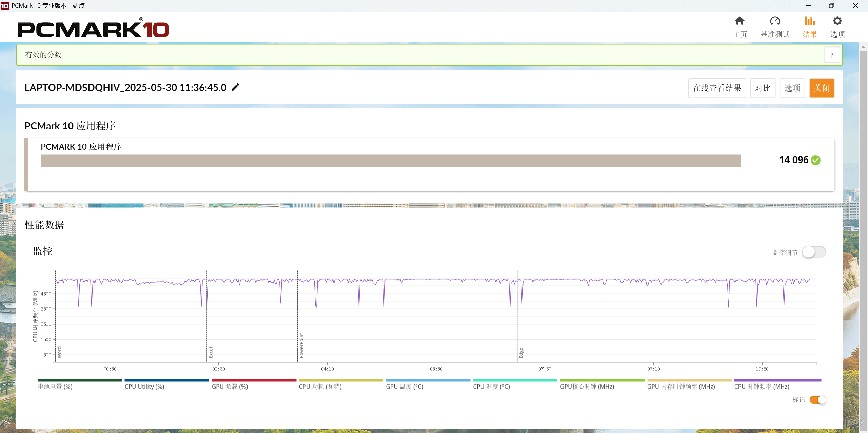Click the Word marker on the chart
The width and height of the screenshot is (868, 433).
click(x=59, y=352)
